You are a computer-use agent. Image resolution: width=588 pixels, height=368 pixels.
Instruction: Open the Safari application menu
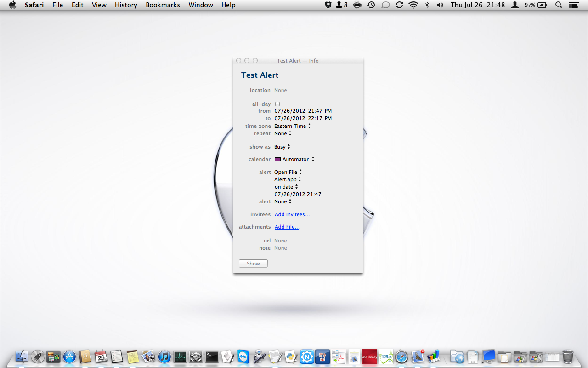click(34, 5)
